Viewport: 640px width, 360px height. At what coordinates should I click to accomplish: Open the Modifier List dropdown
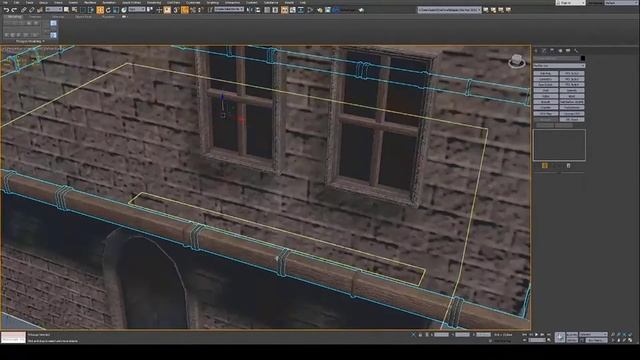click(x=559, y=65)
